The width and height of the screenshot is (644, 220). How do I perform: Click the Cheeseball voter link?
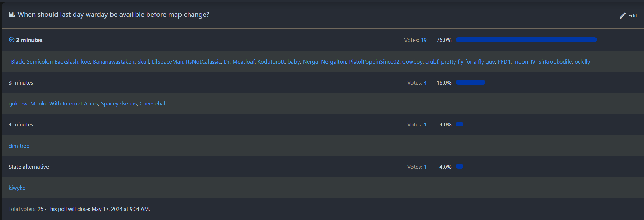point(153,104)
